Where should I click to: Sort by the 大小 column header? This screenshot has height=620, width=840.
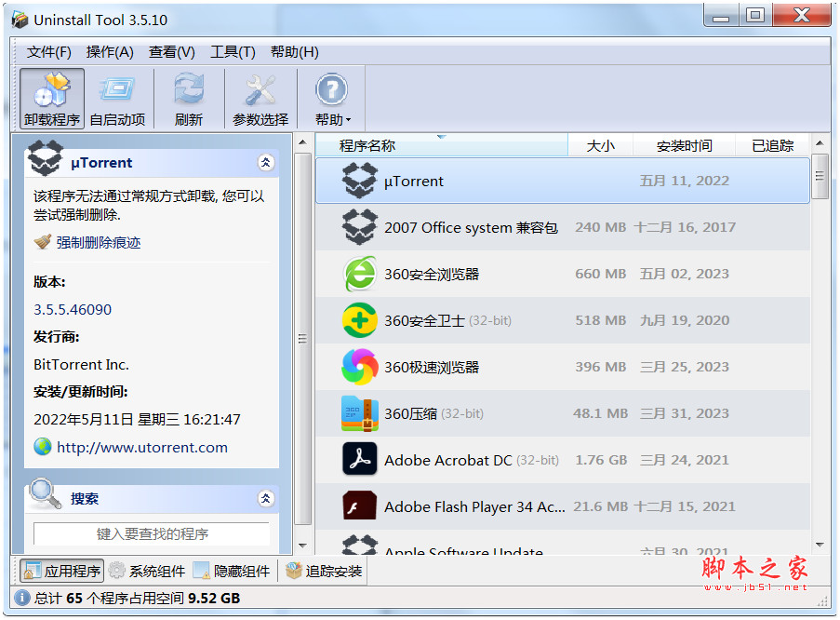[x=601, y=145]
